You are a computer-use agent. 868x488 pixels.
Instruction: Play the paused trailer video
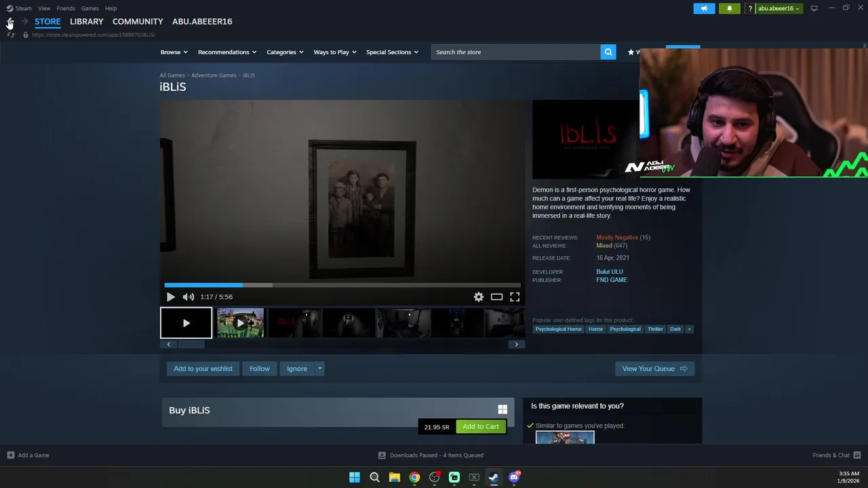tap(171, 297)
